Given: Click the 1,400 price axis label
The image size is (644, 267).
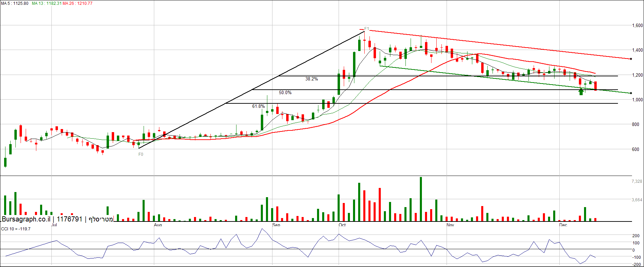Looking at the screenshot, I should pos(637,50).
